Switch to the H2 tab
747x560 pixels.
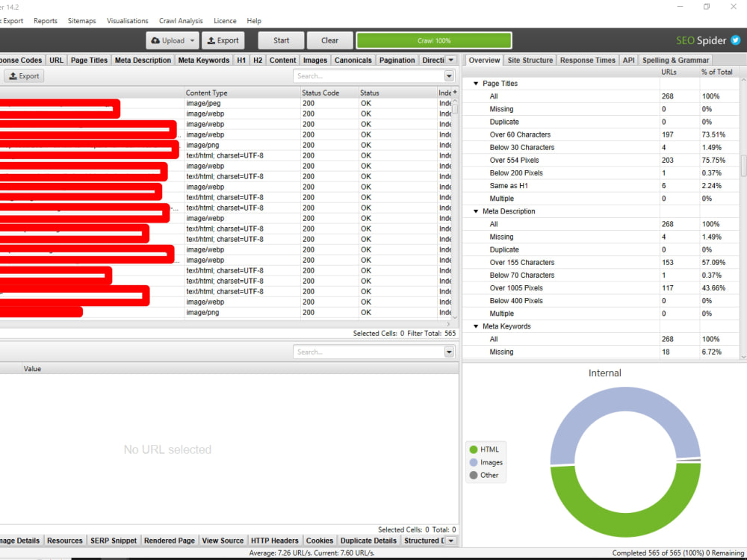[258, 60]
